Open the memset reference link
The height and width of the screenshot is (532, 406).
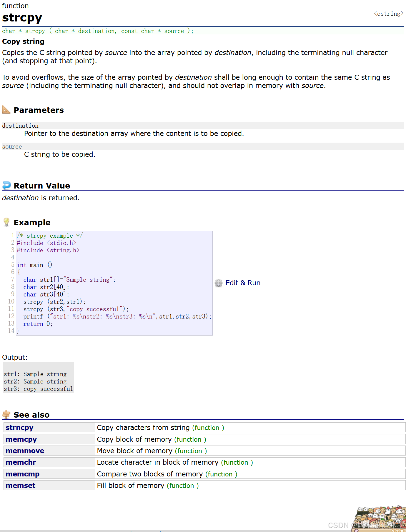[x=20, y=486]
